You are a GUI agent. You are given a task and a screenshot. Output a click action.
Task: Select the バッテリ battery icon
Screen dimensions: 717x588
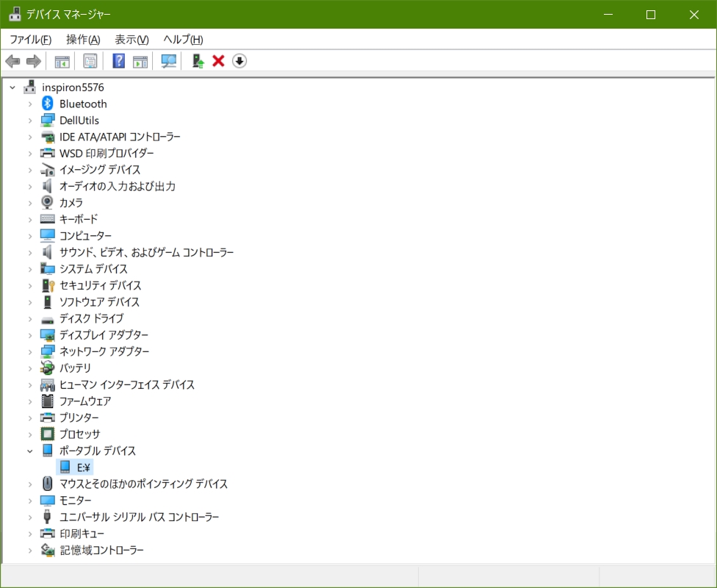[x=48, y=368]
